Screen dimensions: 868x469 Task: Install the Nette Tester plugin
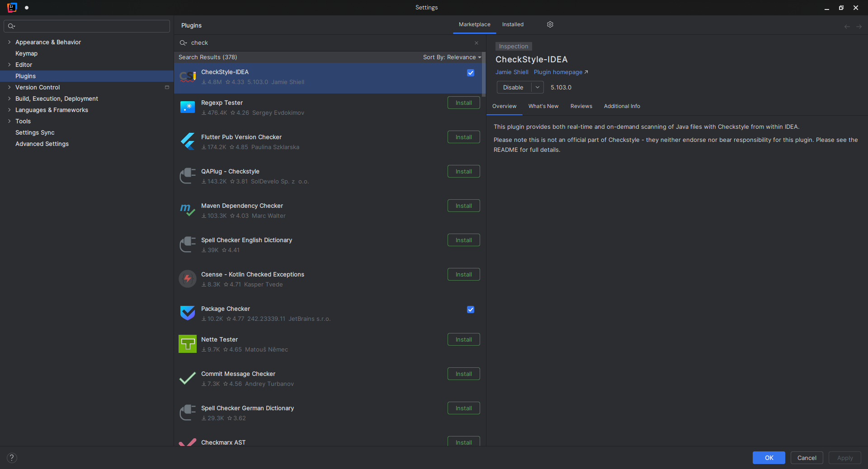464,339
